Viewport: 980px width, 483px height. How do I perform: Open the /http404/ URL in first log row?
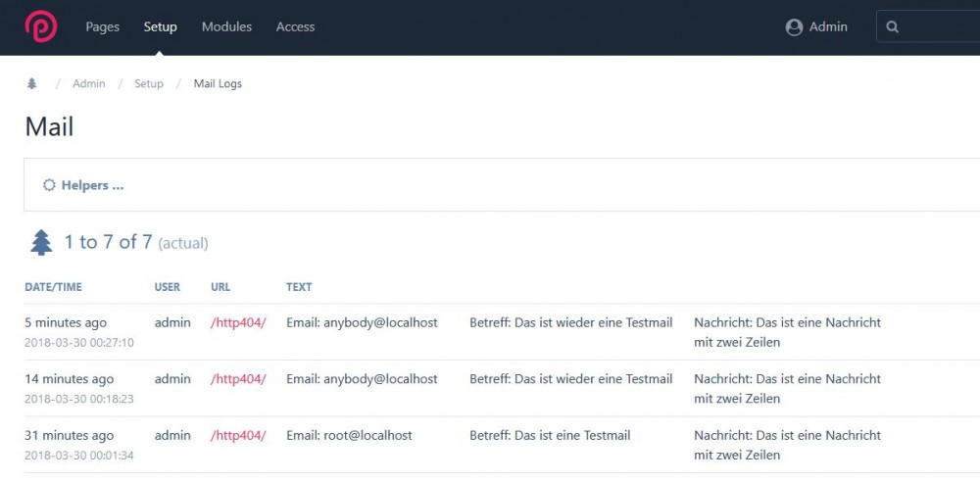tap(238, 322)
